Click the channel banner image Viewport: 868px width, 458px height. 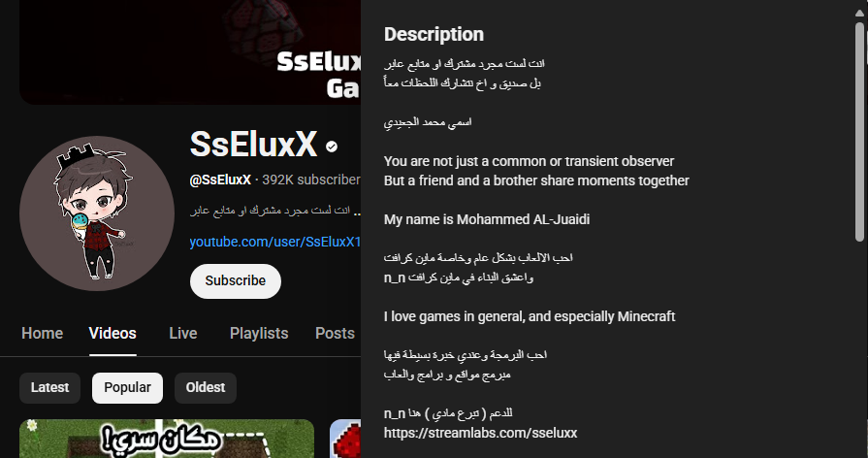click(190, 52)
